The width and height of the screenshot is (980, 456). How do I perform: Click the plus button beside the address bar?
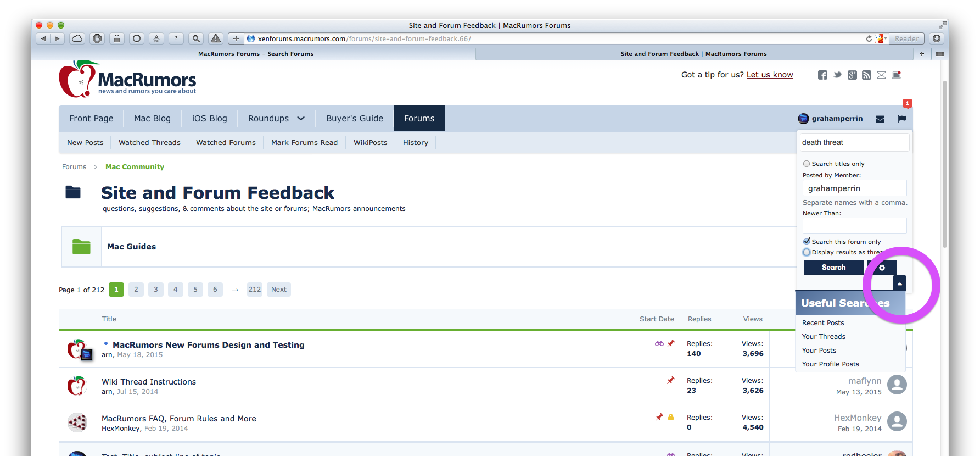pos(236,38)
